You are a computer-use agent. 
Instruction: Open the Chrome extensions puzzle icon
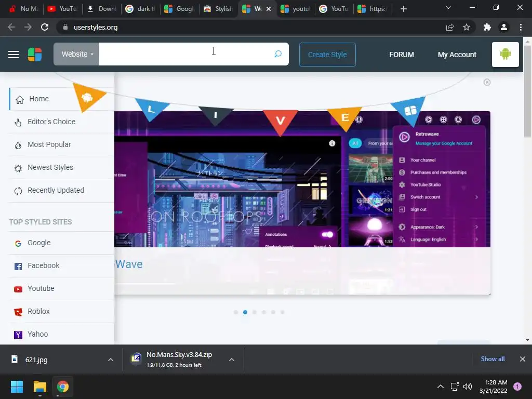[x=487, y=27]
